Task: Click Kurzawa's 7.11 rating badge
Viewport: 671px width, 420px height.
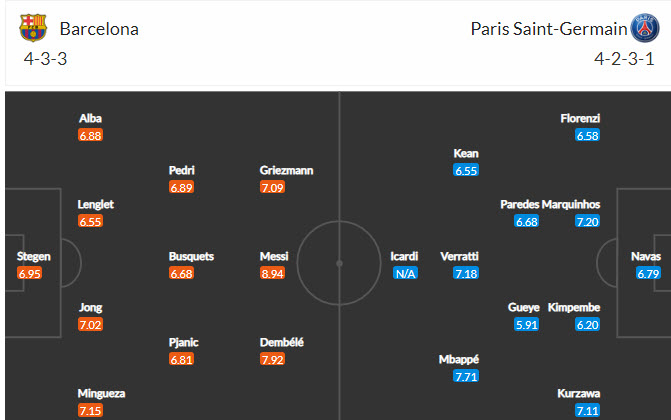Action: [x=587, y=411]
